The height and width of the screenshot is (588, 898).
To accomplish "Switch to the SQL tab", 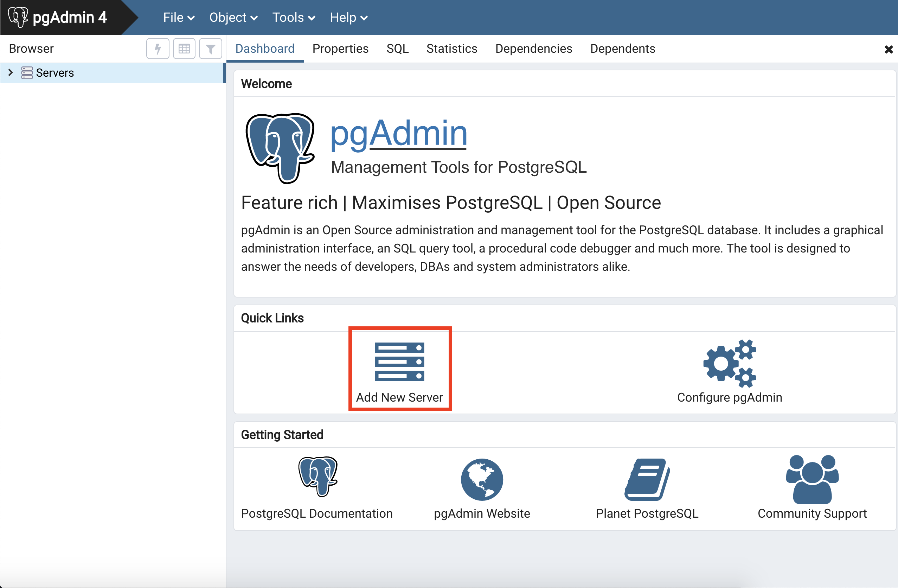I will pyautogui.click(x=397, y=49).
